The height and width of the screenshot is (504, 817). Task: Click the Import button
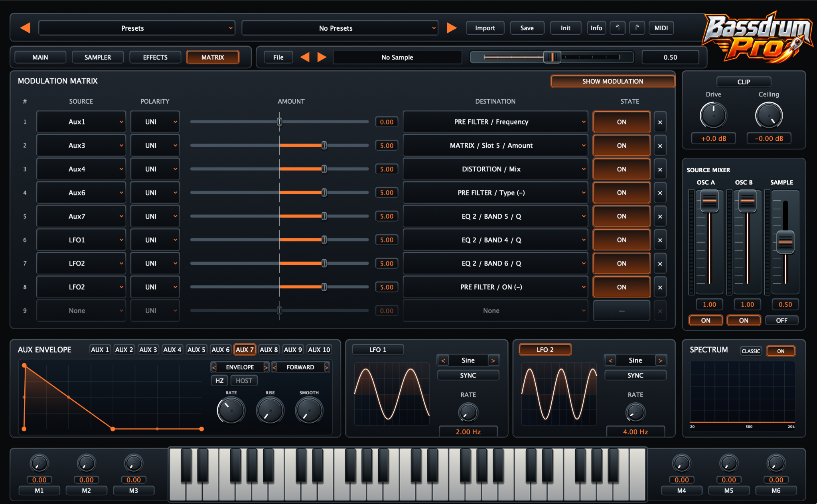click(485, 28)
